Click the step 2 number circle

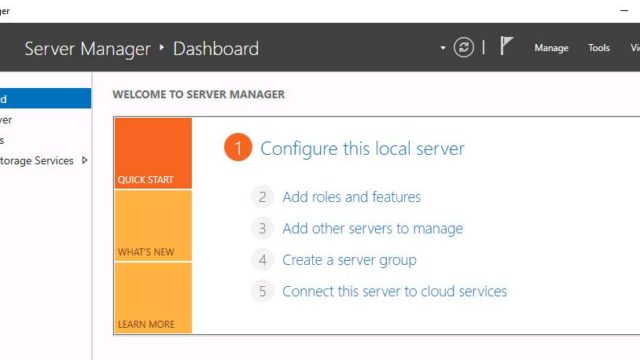click(x=262, y=197)
